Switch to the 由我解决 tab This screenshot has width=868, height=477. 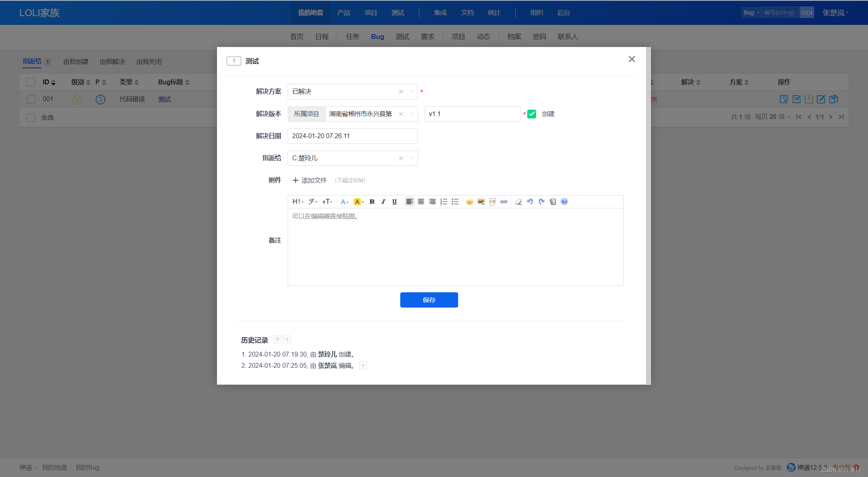tap(112, 62)
